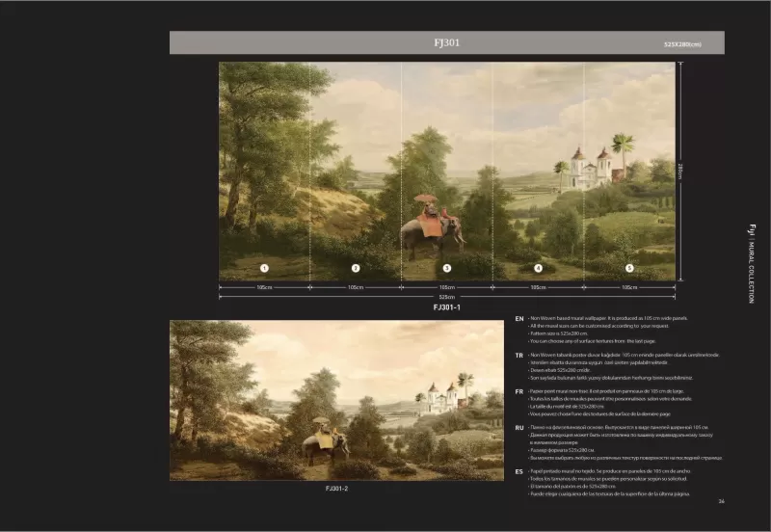Viewport: 771px width, 532px height.
Task: Click the panel number 5 circle marker
Action: click(x=629, y=268)
